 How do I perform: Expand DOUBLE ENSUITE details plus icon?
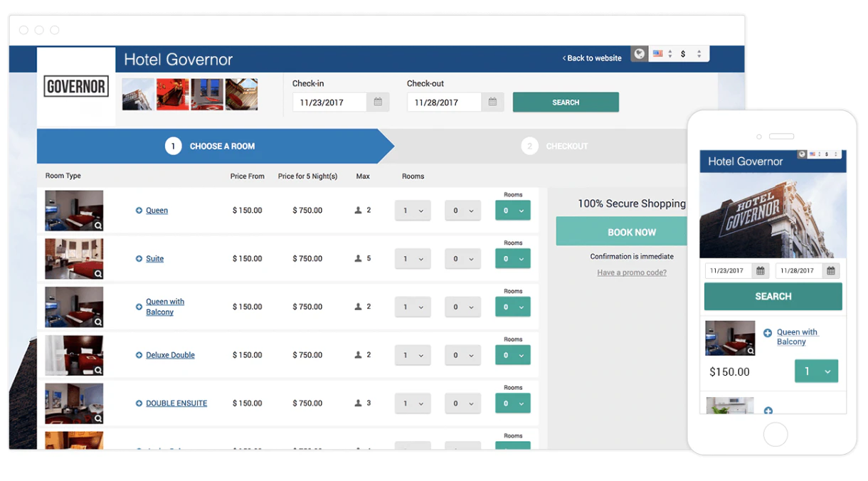pos(139,403)
